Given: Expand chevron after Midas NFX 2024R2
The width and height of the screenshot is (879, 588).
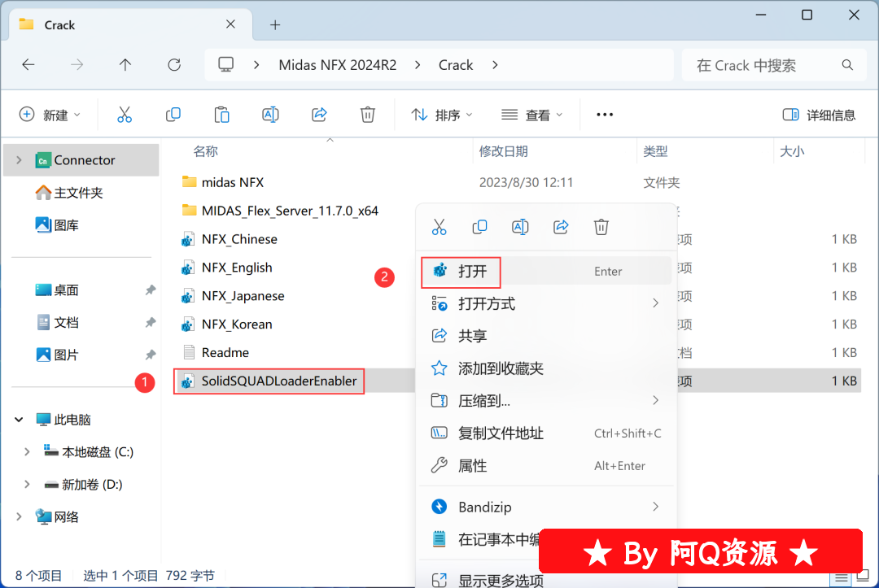Looking at the screenshot, I should [x=418, y=65].
